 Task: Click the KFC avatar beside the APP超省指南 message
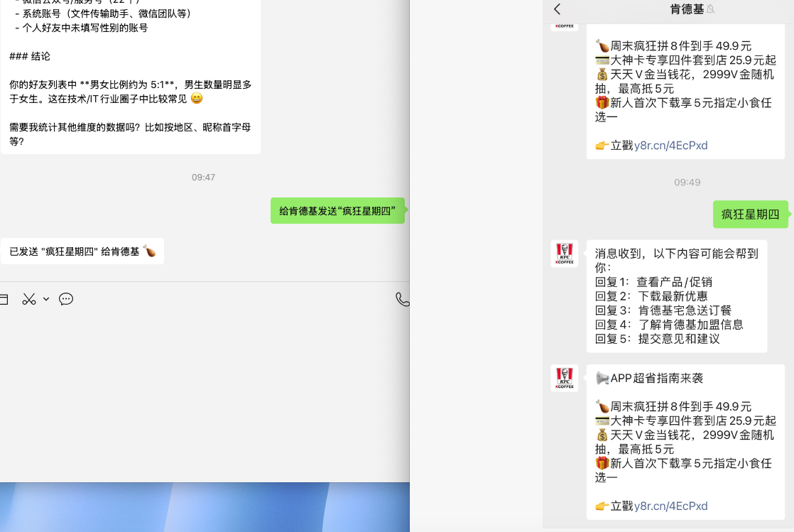(564, 378)
